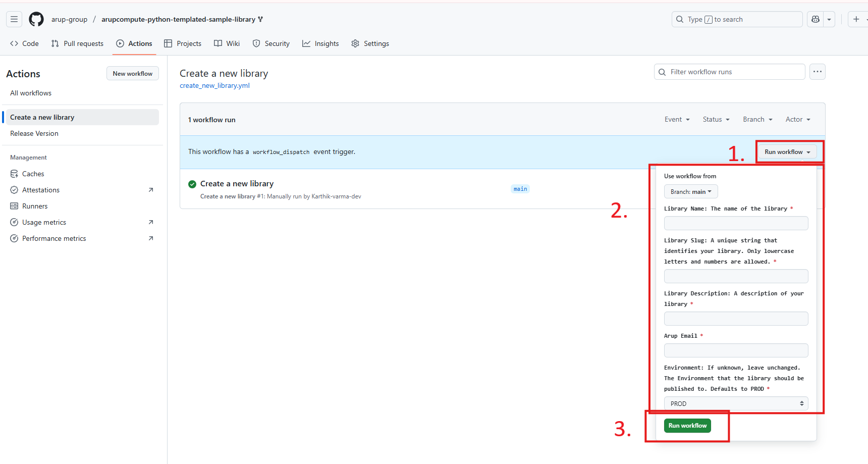Click the Attestations verified icon
Viewport: 868px width, 464px height.
[x=14, y=190]
